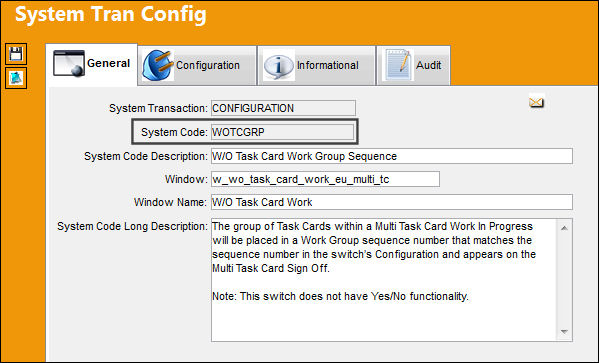Open the Audit tab
Screen dimensions: 599x363
pyautogui.click(x=414, y=65)
